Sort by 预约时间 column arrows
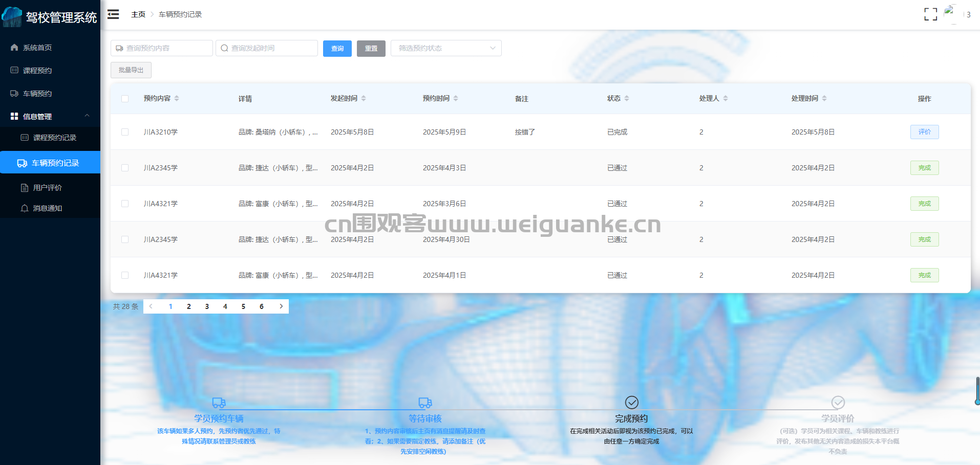Viewport: 980px width, 465px height. coord(456,98)
